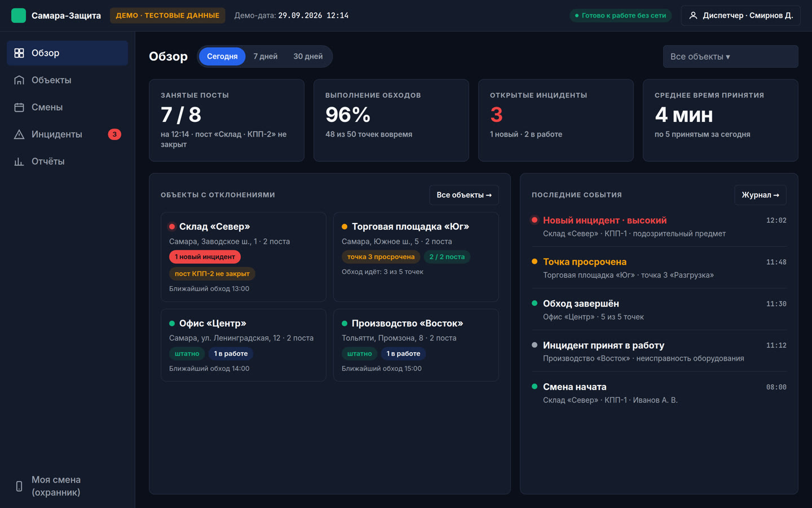Open the Среднее время принятия card
812x508 pixels.
tap(721, 120)
